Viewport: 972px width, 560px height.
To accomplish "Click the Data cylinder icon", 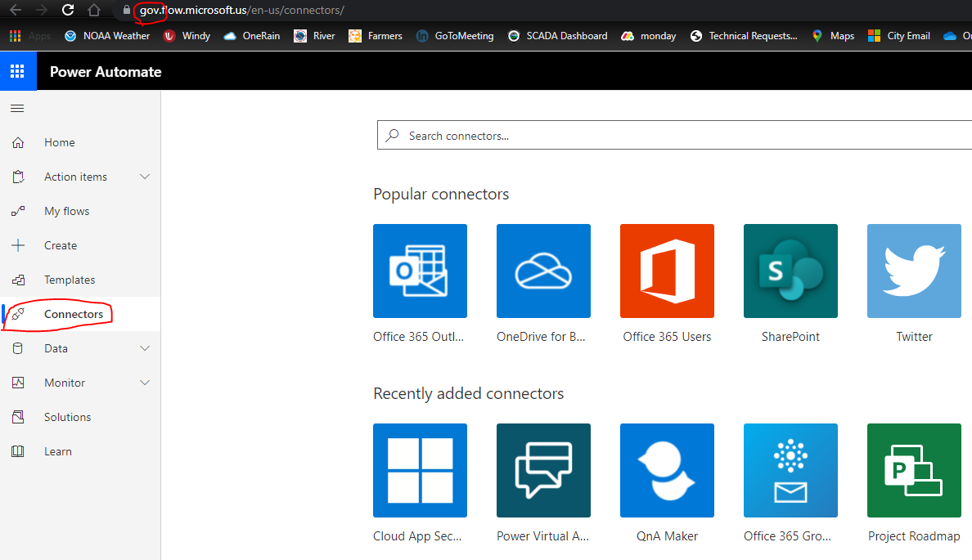I will 18,348.
